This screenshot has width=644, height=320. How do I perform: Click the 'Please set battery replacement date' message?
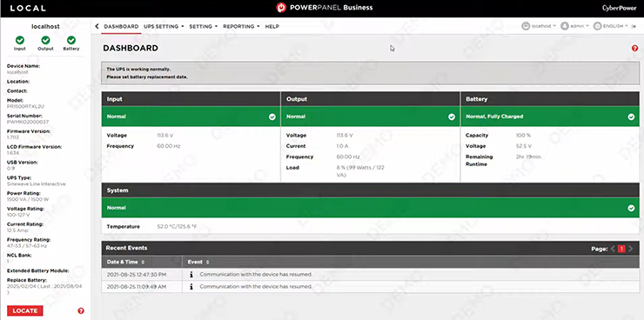click(x=147, y=77)
